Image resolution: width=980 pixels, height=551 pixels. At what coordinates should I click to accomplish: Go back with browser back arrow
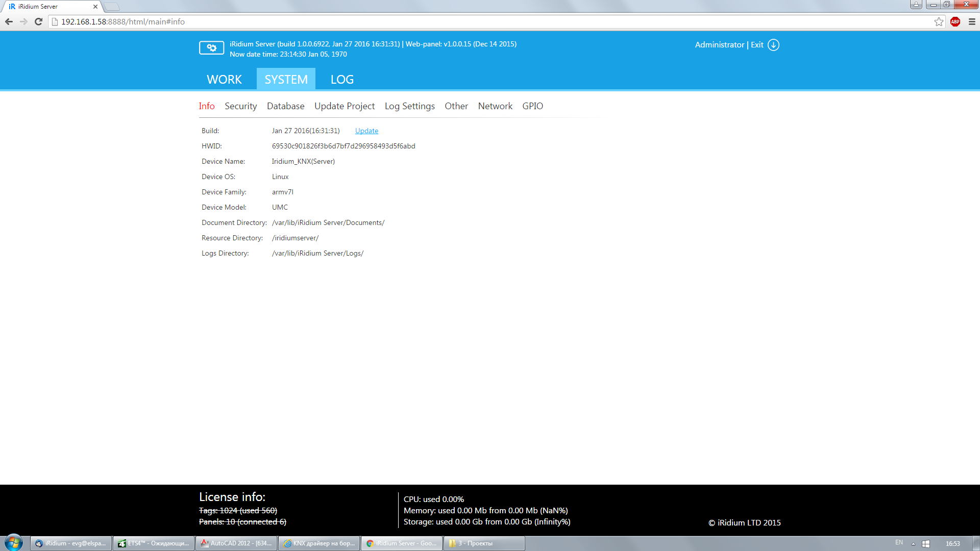click(9, 22)
